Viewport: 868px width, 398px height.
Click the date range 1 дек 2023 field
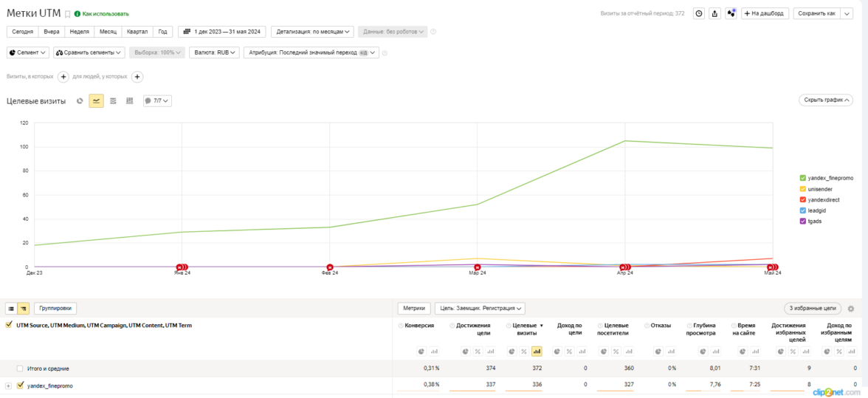(x=222, y=32)
